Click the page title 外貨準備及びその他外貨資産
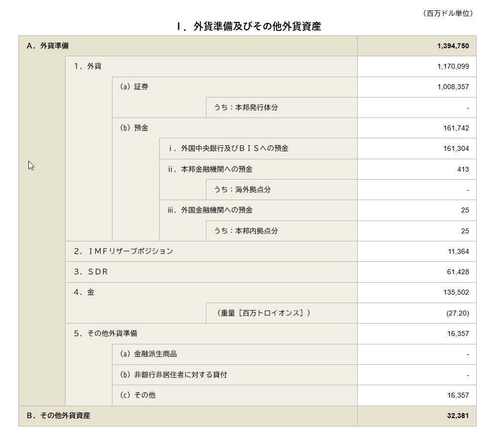 [x=249, y=26]
